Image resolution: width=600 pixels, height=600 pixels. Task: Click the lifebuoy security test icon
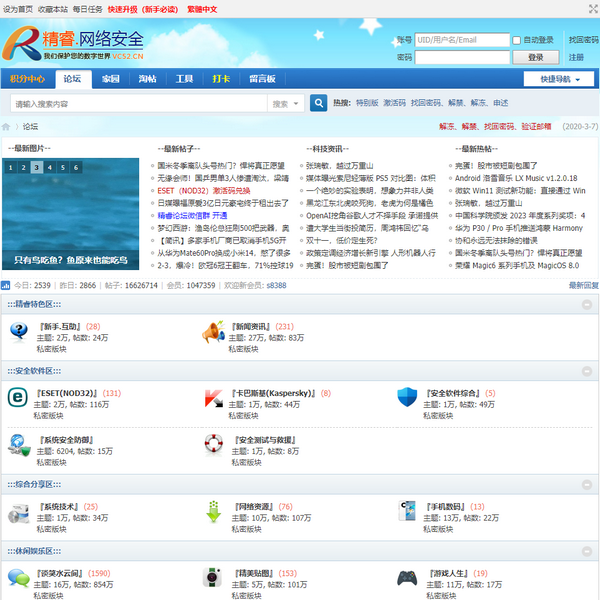[x=212, y=443]
